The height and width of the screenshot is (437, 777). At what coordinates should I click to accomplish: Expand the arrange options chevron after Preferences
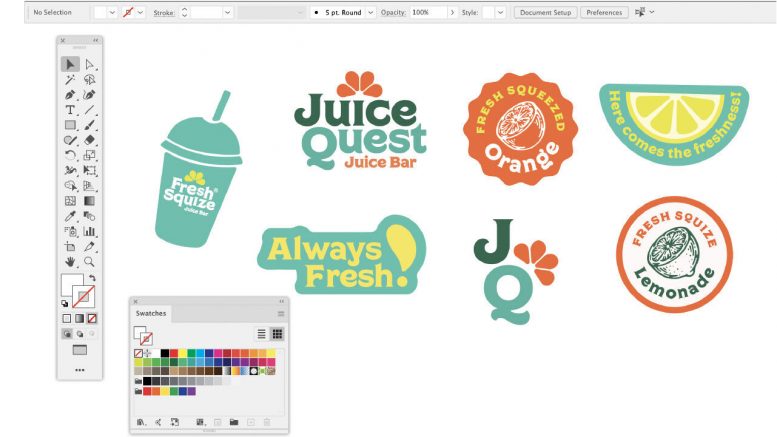[x=652, y=12]
